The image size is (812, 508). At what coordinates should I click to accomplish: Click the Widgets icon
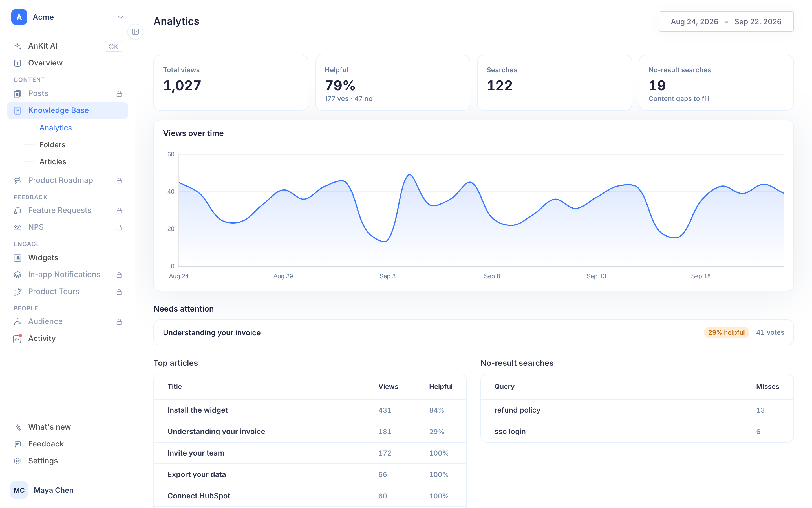pos(18,258)
